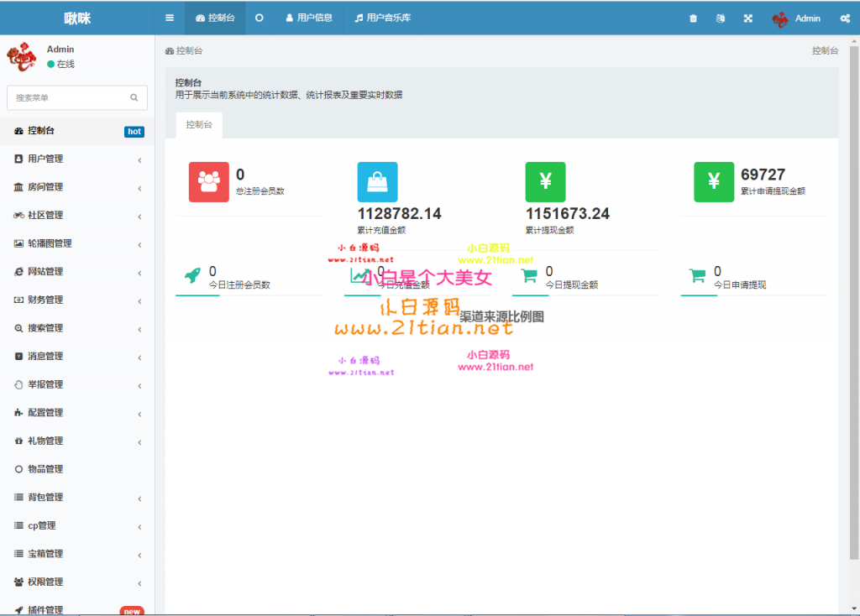The height and width of the screenshot is (616, 860).
Task: Expand the 消息管理 menu chevron
Action: point(140,358)
